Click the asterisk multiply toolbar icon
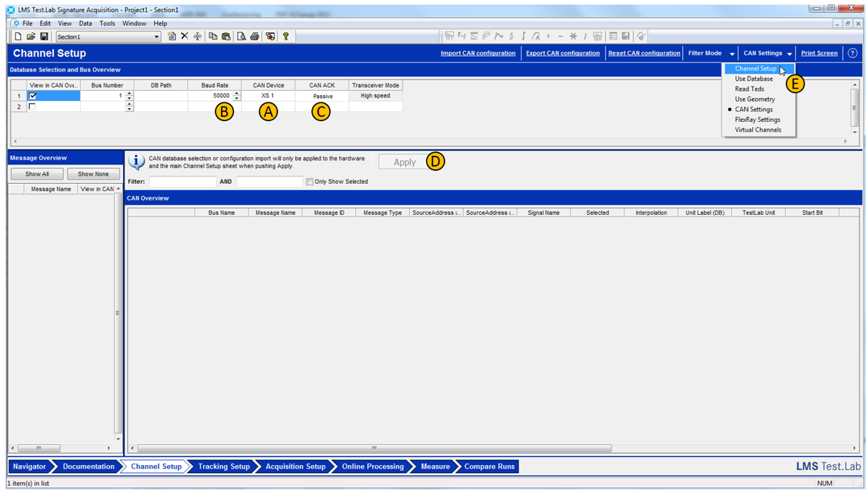868x491 pixels. coord(573,36)
